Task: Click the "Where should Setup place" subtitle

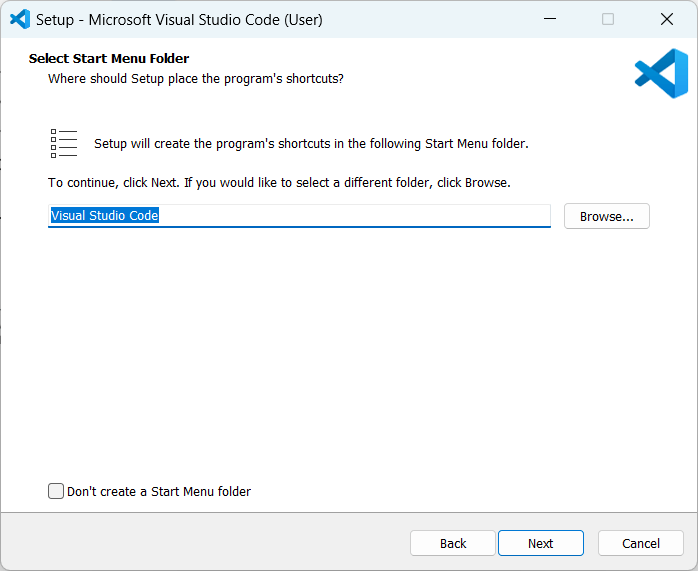Action: pyautogui.click(x=196, y=78)
